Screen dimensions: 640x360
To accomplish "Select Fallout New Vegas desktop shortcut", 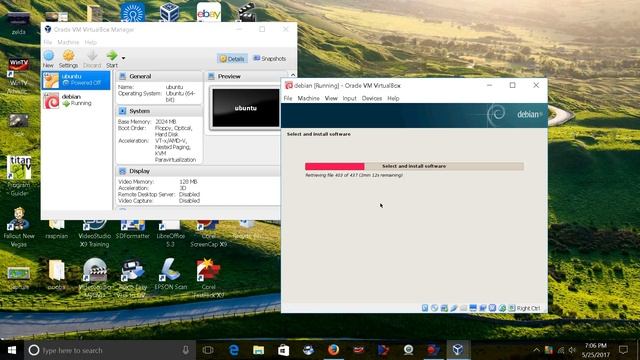I will click(x=18, y=227).
